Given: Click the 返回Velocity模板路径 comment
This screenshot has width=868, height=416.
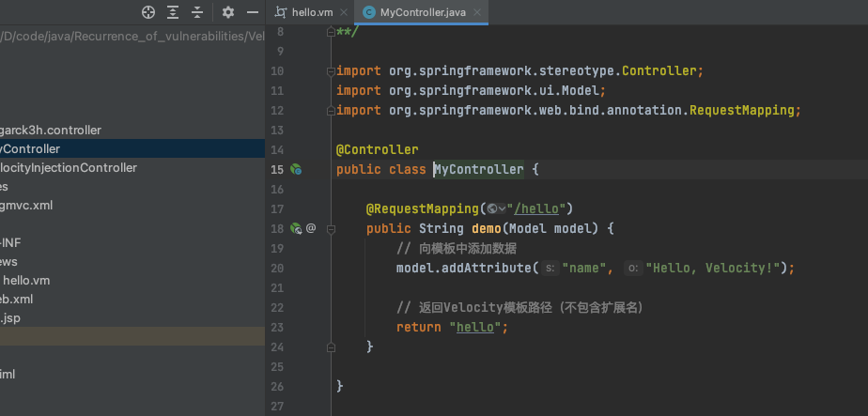Looking at the screenshot, I should click(x=519, y=308).
